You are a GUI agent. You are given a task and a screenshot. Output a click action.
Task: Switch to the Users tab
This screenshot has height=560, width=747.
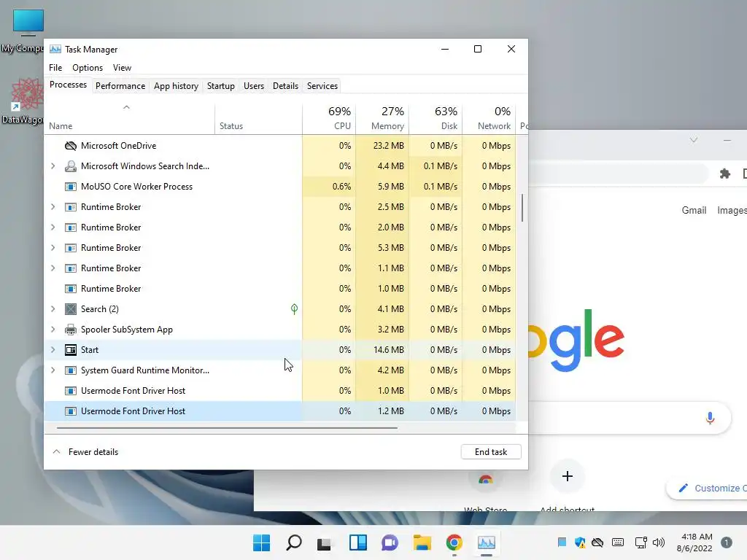coord(253,86)
